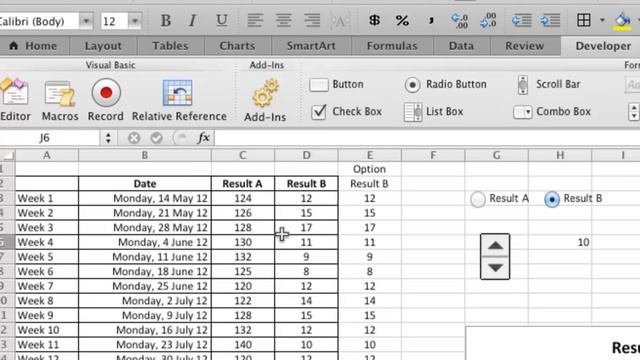This screenshot has height=360, width=640.
Task: Select cell Monday, 25 June 12
Action: point(145,286)
